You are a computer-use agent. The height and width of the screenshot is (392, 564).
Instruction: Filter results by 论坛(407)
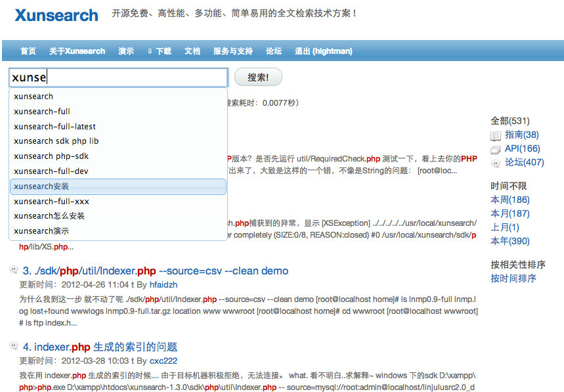[x=525, y=162]
